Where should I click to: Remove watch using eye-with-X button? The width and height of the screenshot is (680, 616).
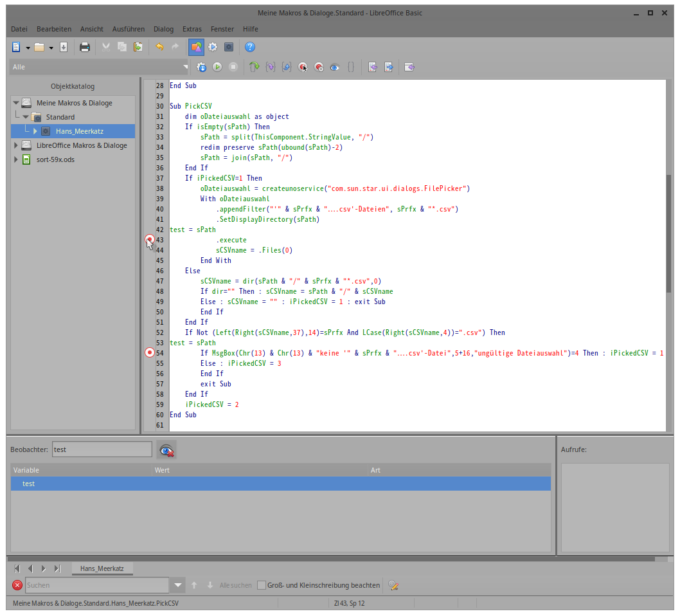click(166, 450)
